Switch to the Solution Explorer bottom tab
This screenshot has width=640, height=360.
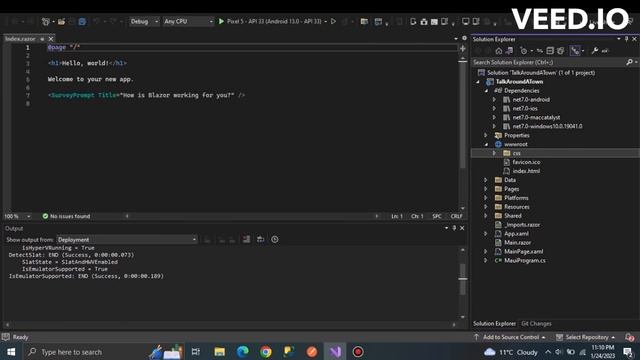[x=494, y=324]
